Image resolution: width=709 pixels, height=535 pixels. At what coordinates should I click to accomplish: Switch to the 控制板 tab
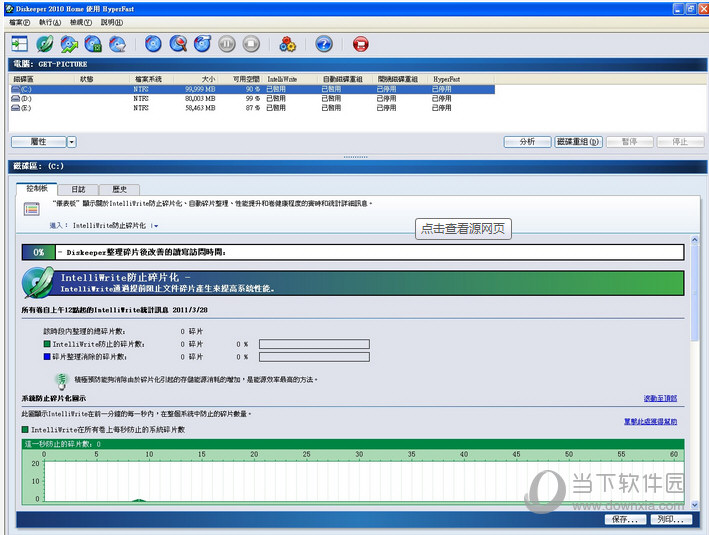(x=37, y=188)
